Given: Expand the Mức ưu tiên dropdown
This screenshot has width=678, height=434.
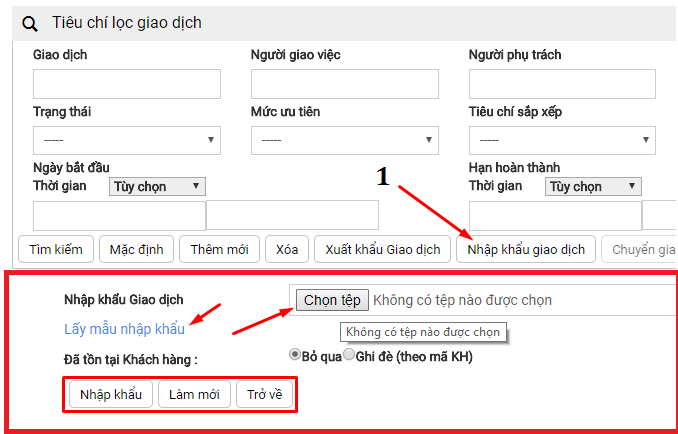Looking at the screenshot, I should (x=345, y=140).
